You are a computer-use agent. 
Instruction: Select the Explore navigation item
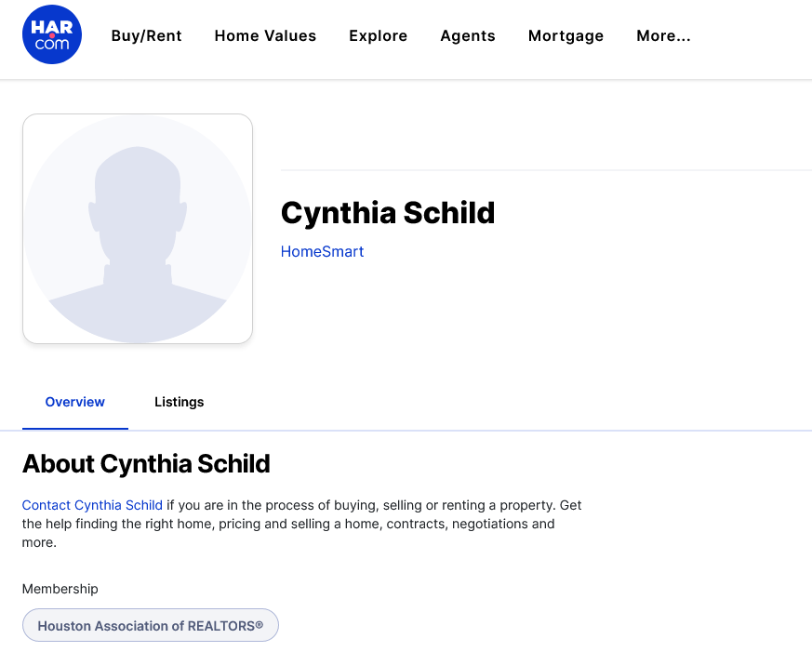click(378, 35)
